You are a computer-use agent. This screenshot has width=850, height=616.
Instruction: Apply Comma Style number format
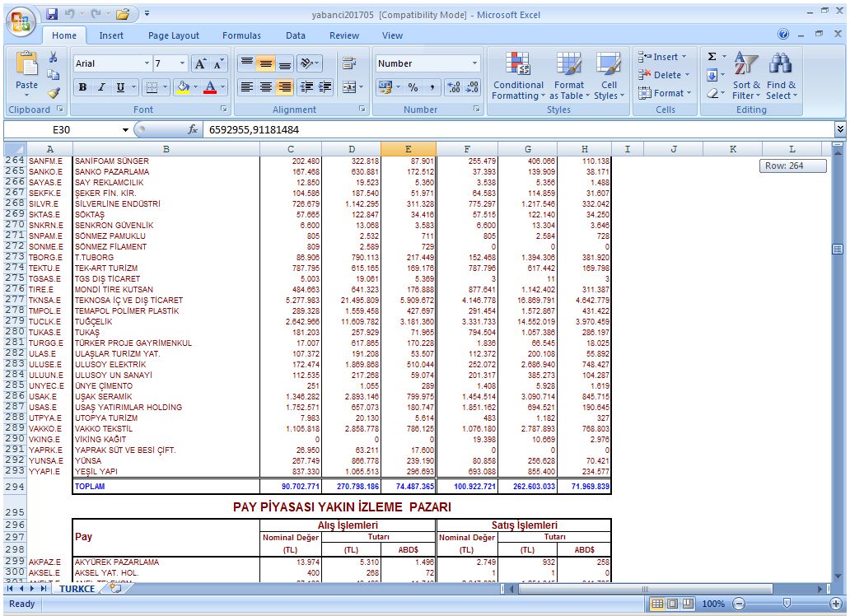pyautogui.click(x=432, y=87)
